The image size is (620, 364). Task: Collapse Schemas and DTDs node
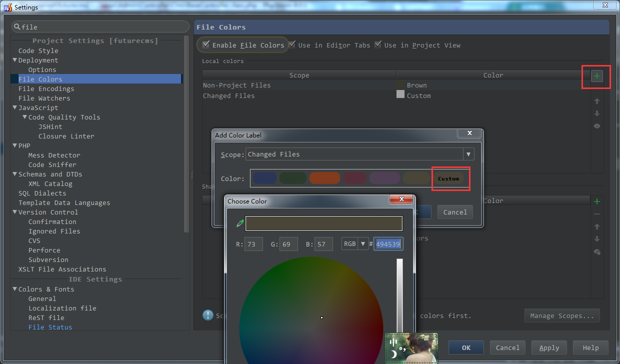[x=14, y=174]
